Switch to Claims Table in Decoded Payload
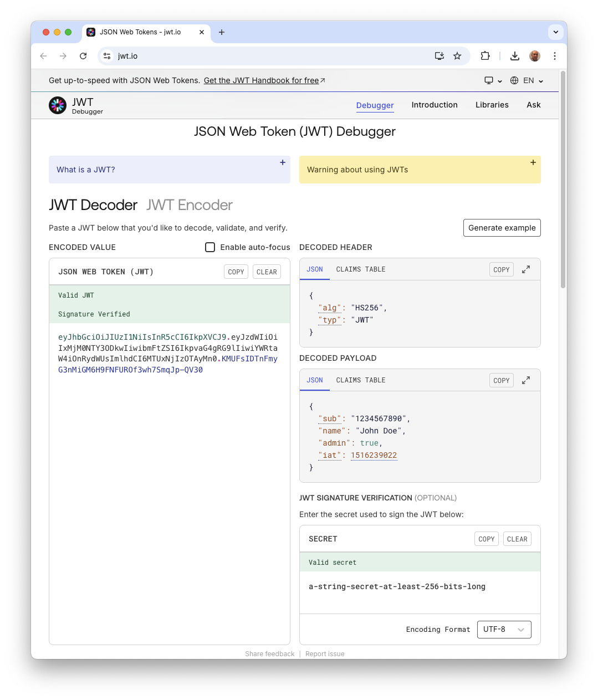 (x=361, y=380)
